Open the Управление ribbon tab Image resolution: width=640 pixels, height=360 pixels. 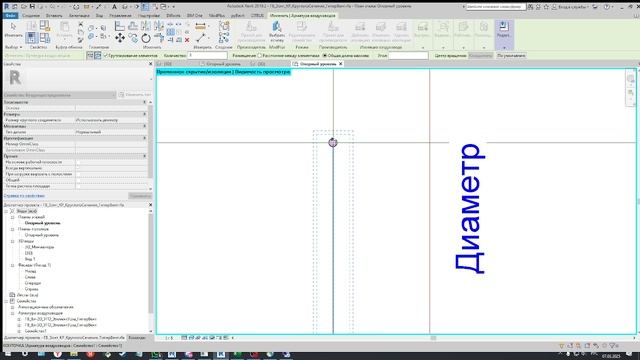click(120, 16)
